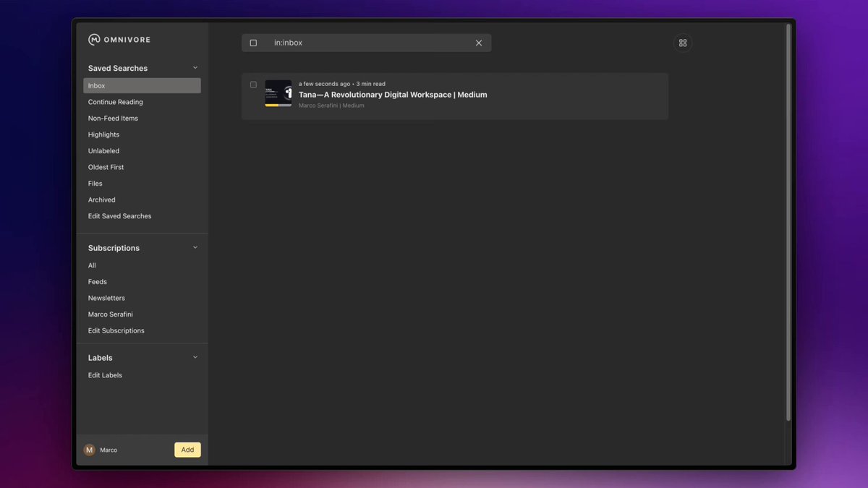Image resolution: width=868 pixels, height=488 pixels.
Task: Click Edit Subscriptions link
Action: [x=116, y=330]
